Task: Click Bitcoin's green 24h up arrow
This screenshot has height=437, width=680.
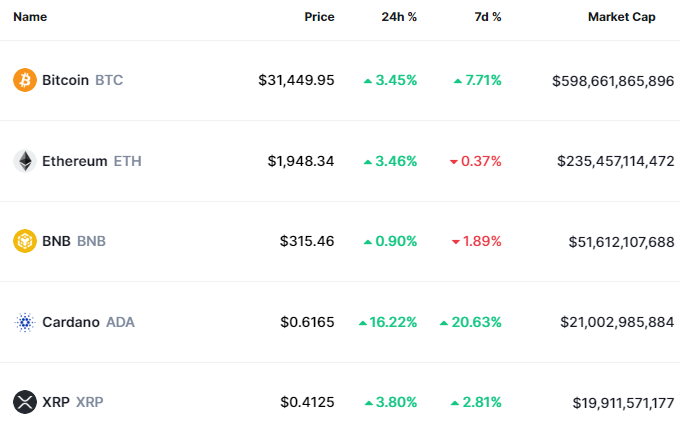Action: point(368,80)
